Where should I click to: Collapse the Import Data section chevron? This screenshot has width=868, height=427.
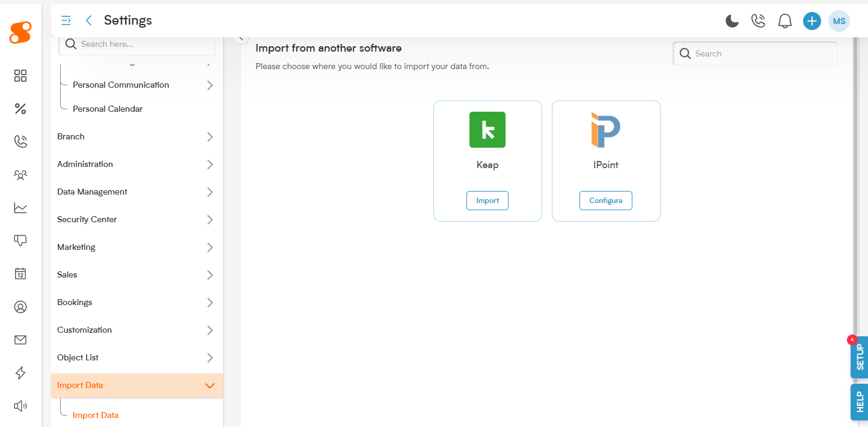[x=210, y=386]
